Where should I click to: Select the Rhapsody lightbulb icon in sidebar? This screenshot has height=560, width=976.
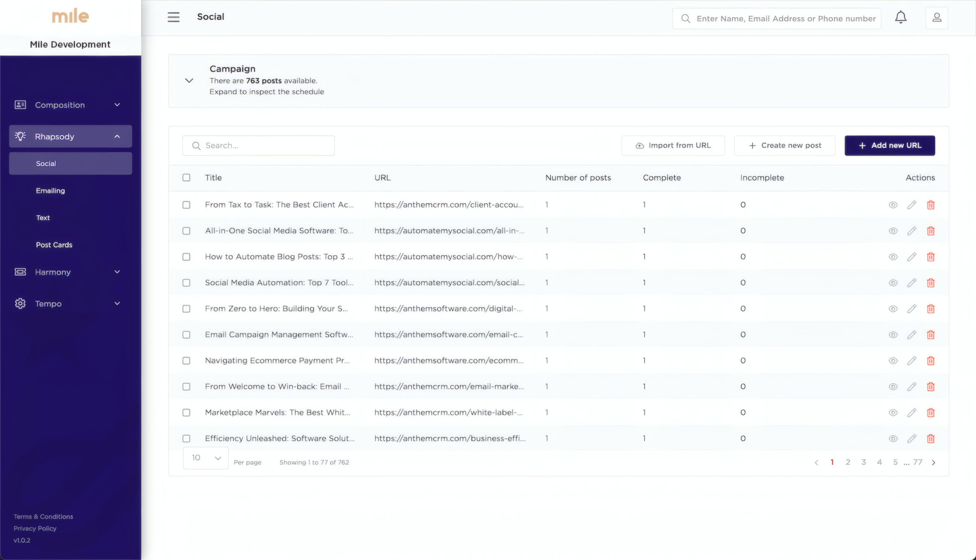coord(20,136)
